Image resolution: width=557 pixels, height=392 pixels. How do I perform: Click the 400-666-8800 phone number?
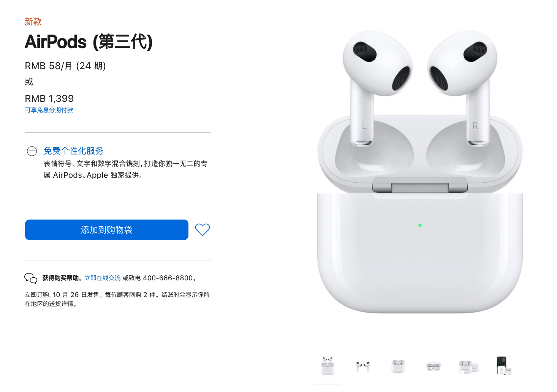168,278
